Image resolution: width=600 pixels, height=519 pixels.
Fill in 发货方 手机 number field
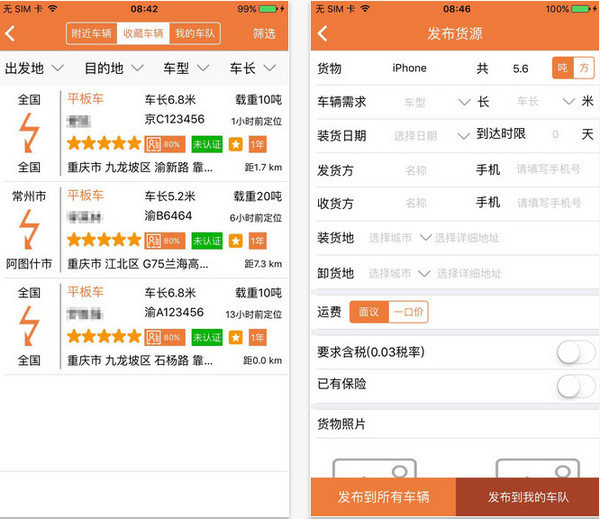(548, 169)
